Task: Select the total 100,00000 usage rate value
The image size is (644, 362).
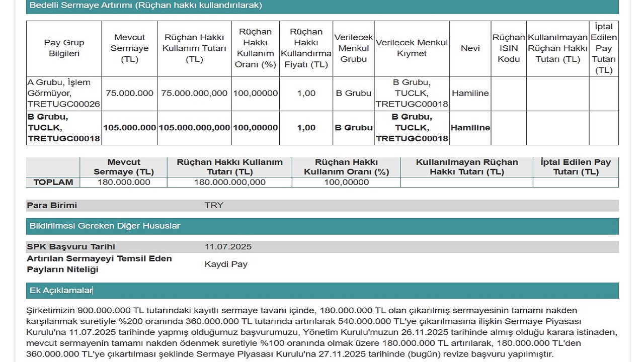Action: 346,182
